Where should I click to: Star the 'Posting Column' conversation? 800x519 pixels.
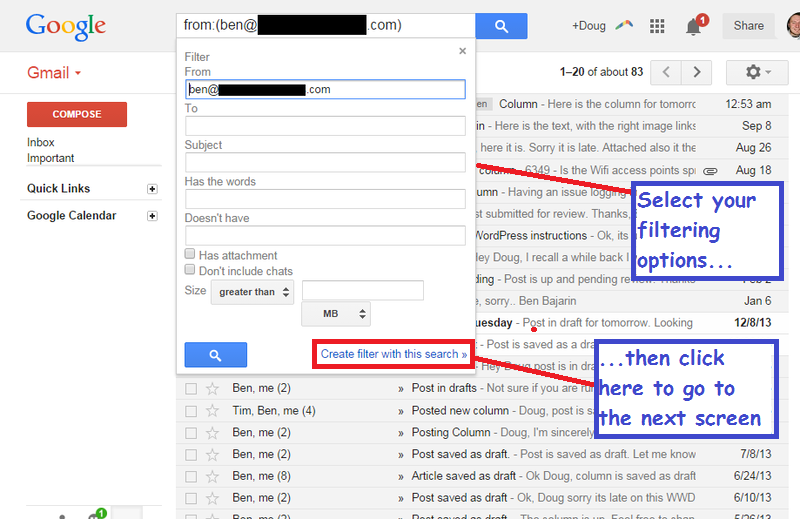(x=212, y=433)
